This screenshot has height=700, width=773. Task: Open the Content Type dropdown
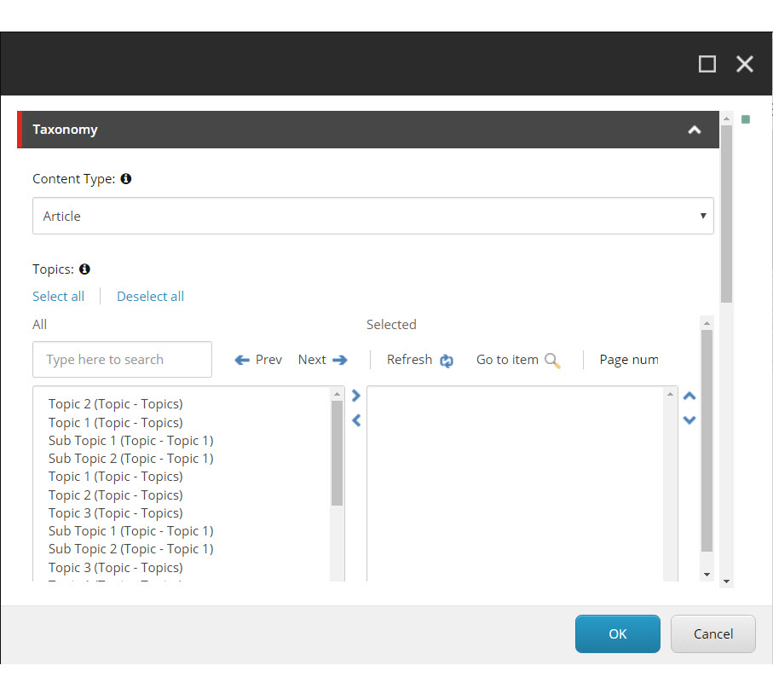coord(372,217)
